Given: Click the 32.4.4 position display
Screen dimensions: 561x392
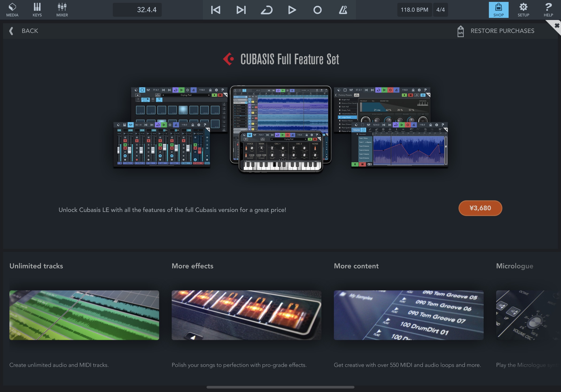Looking at the screenshot, I should tap(137, 10).
